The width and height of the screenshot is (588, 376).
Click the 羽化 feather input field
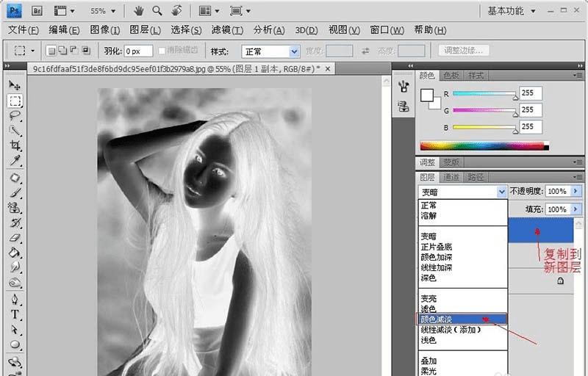pos(137,51)
